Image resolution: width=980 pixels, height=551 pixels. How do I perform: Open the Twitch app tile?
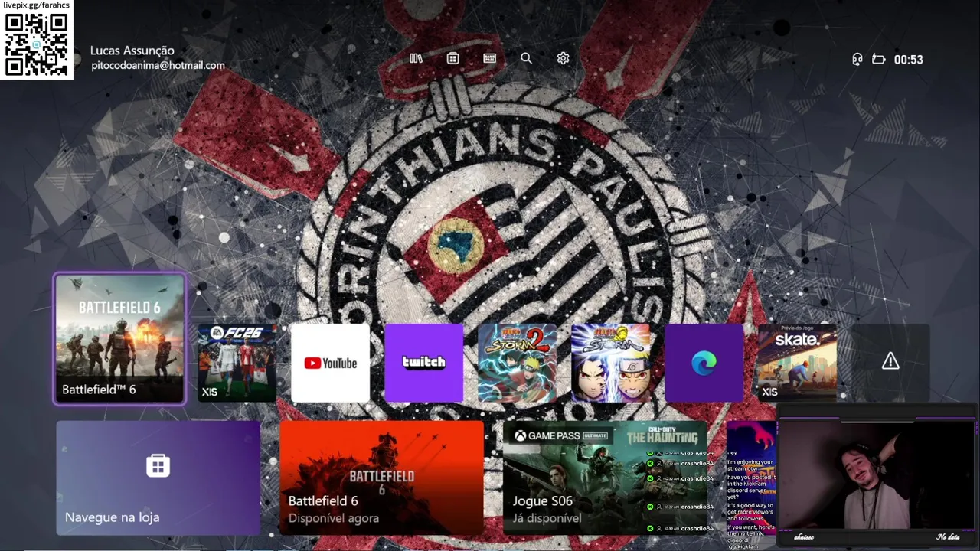coord(423,363)
